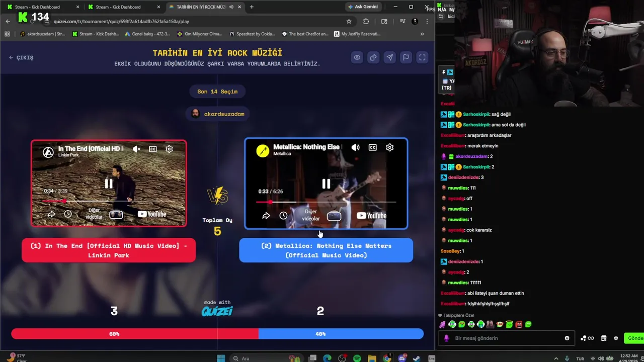
Task: Open the browser extensions puzzle icon
Action: coord(366,21)
